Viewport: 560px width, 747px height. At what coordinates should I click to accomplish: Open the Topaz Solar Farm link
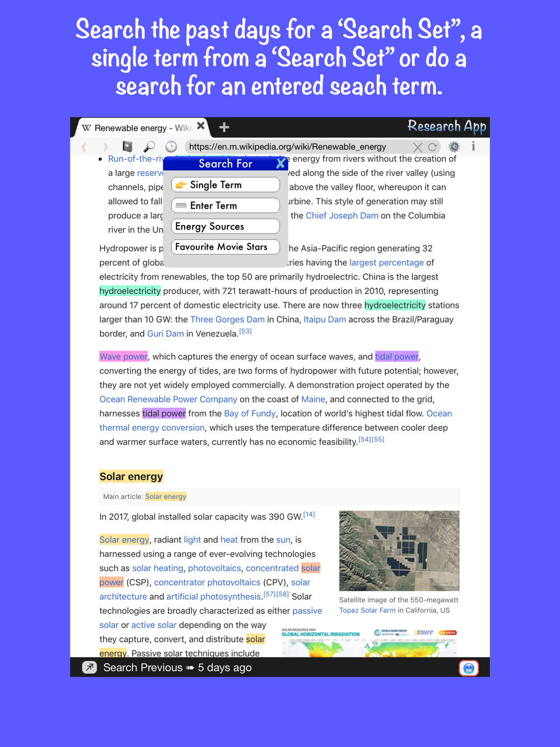(367, 610)
